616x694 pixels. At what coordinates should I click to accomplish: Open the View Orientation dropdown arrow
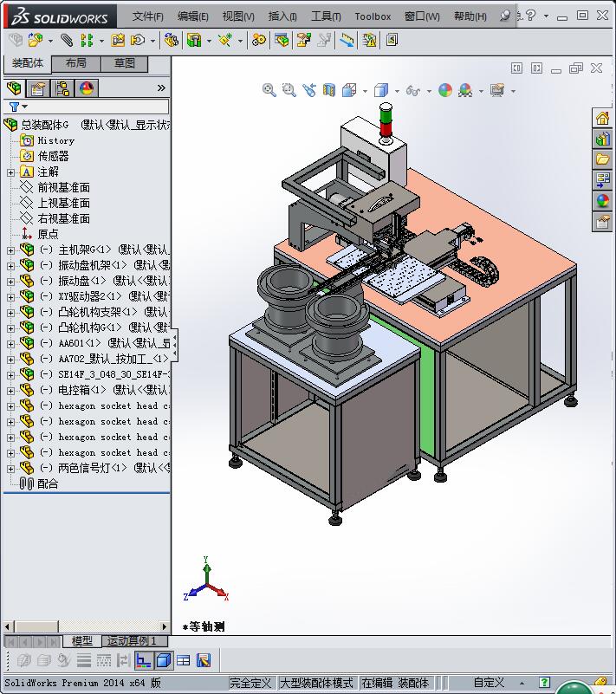click(365, 91)
